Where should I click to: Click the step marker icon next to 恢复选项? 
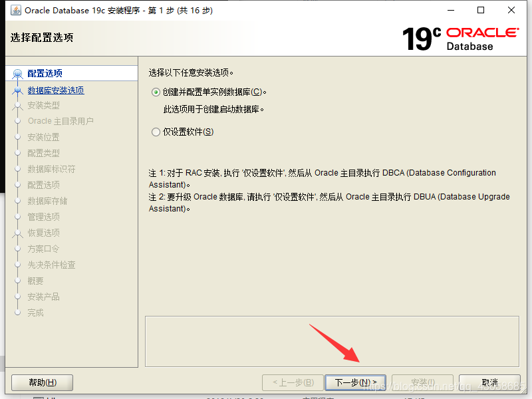pos(18,233)
